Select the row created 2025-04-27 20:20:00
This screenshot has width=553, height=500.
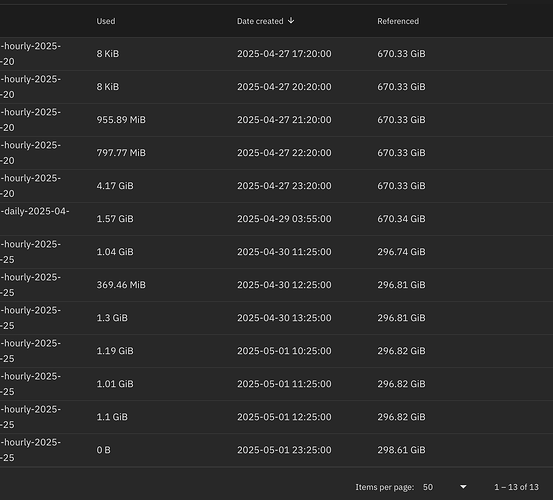click(x=276, y=87)
